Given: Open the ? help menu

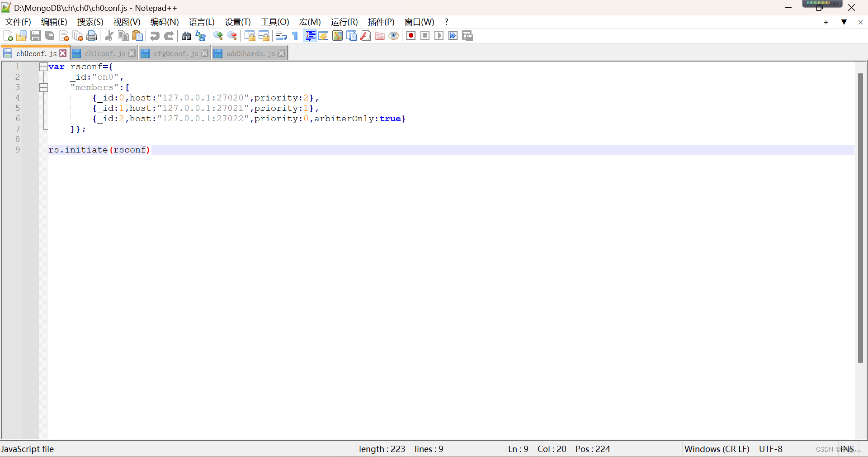Looking at the screenshot, I should 447,22.
